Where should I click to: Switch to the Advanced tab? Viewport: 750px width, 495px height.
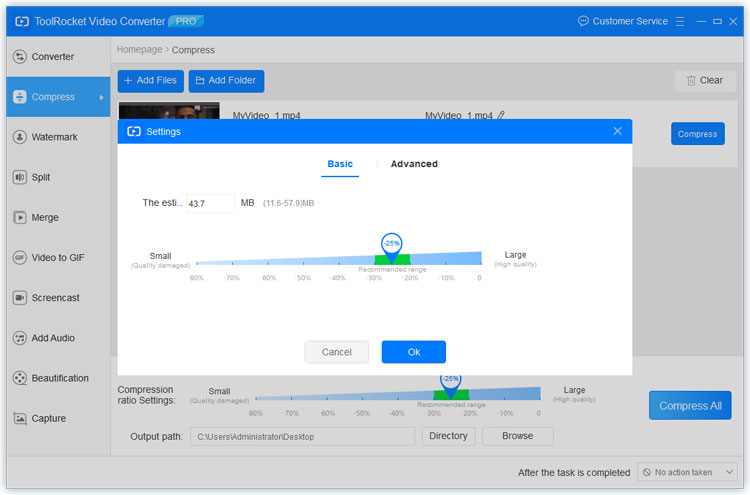(x=414, y=164)
